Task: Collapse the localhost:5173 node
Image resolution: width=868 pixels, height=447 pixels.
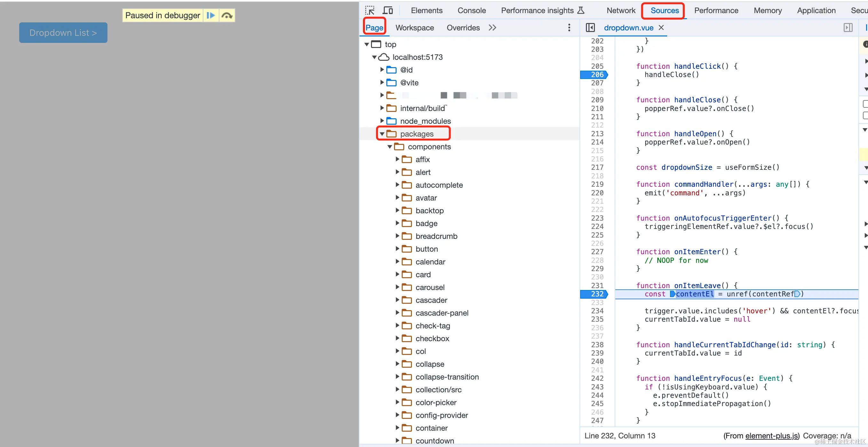Action: point(374,57)
